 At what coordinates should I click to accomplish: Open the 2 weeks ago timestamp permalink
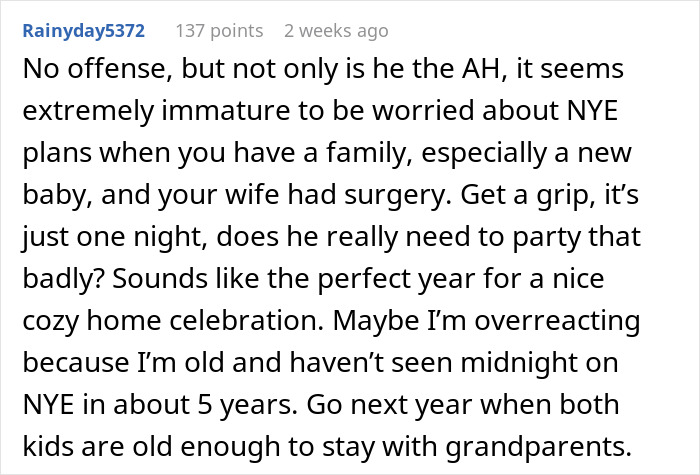click(x=336, y=31)
